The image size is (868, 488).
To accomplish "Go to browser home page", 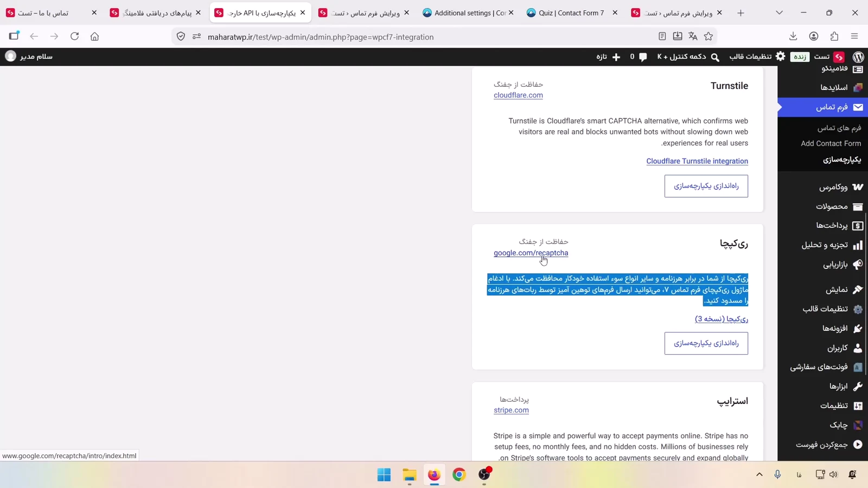I will (x=94, y=36).
